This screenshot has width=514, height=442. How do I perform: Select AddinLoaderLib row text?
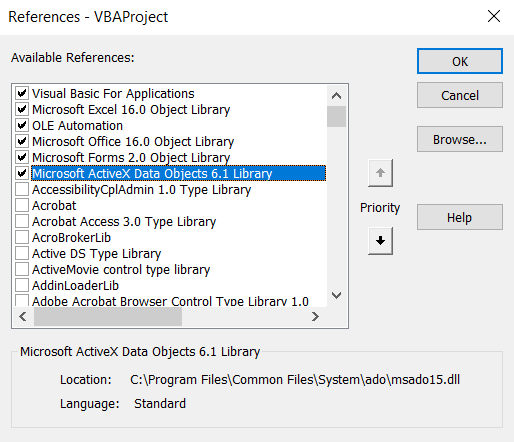(75, 286)
